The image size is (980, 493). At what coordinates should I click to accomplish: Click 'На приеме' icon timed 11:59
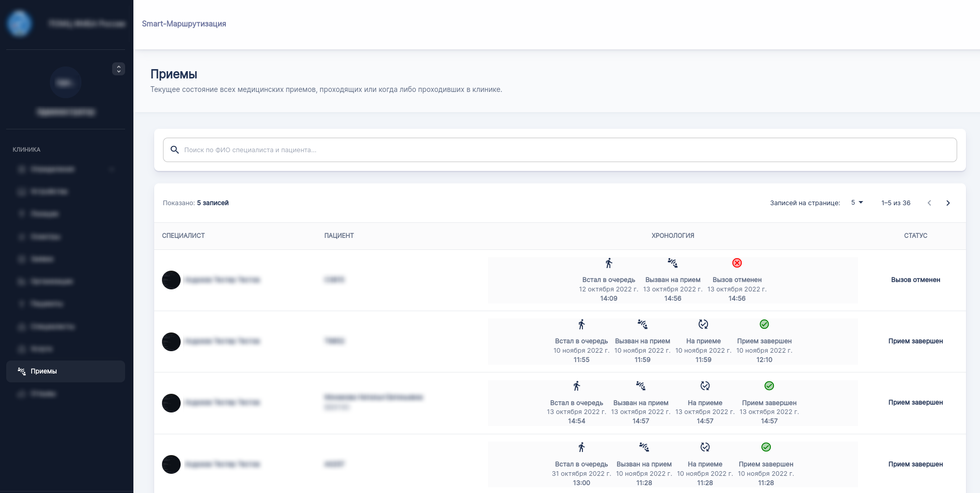pos(703,324)
